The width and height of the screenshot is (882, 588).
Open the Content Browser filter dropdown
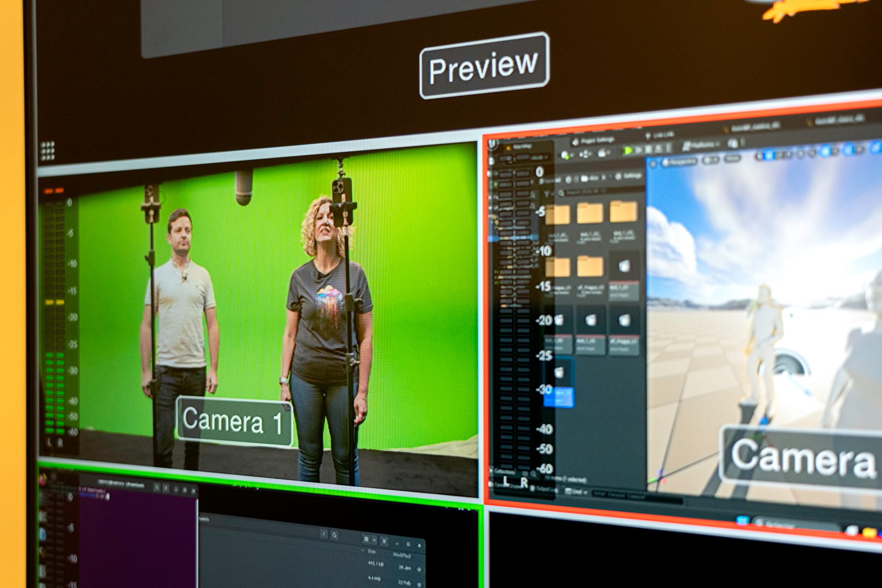(548, 195)
